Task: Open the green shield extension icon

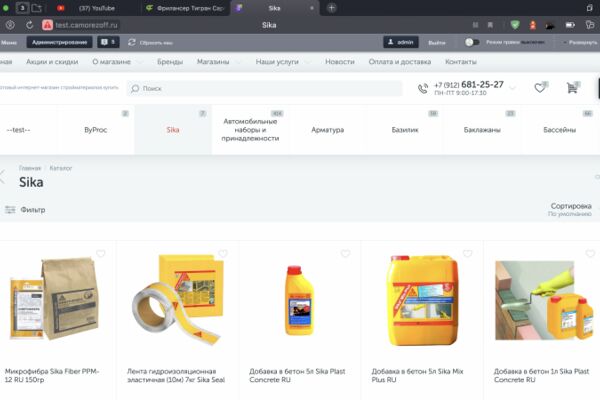Action: 515,25
